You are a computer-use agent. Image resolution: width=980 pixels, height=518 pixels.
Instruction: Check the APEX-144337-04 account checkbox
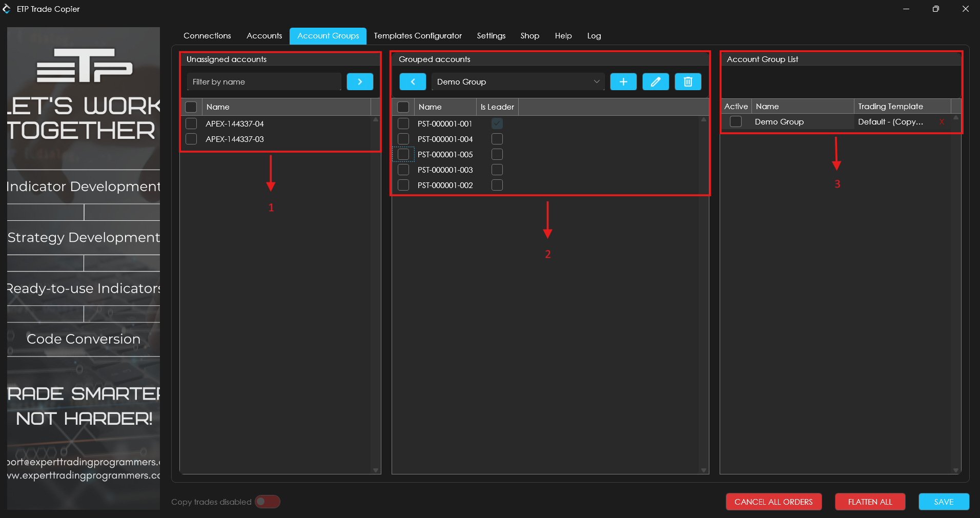[x=191, y=124]
